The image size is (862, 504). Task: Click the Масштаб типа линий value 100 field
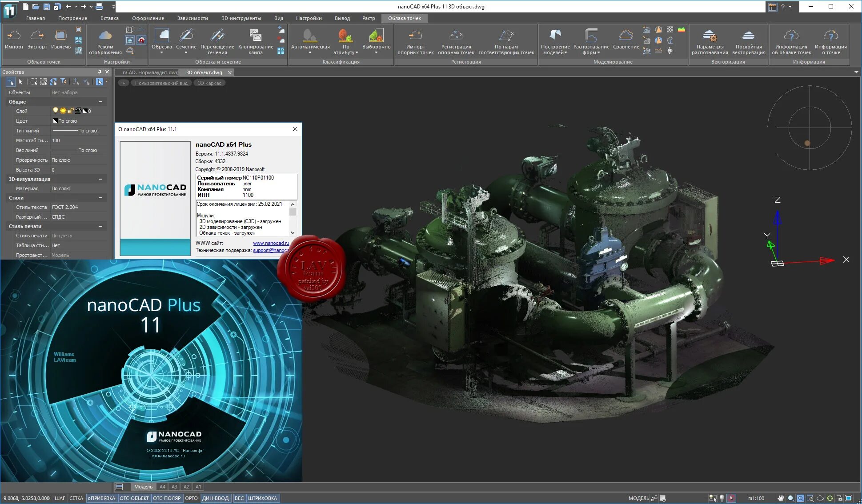coord(78,140)
